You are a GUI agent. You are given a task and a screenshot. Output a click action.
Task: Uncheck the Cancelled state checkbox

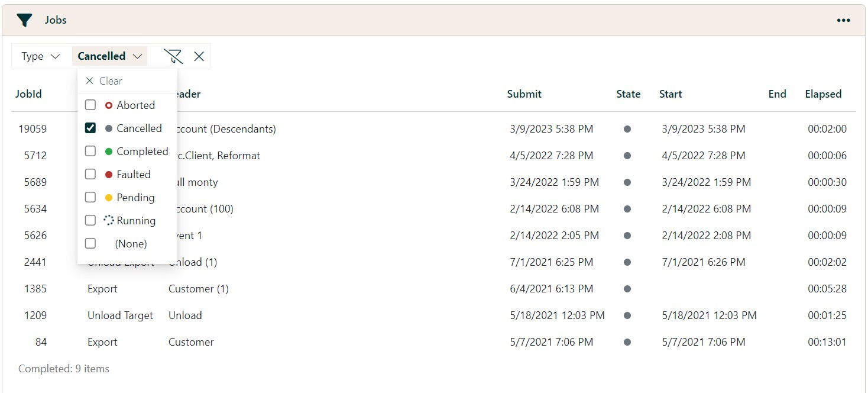[90, 128]
